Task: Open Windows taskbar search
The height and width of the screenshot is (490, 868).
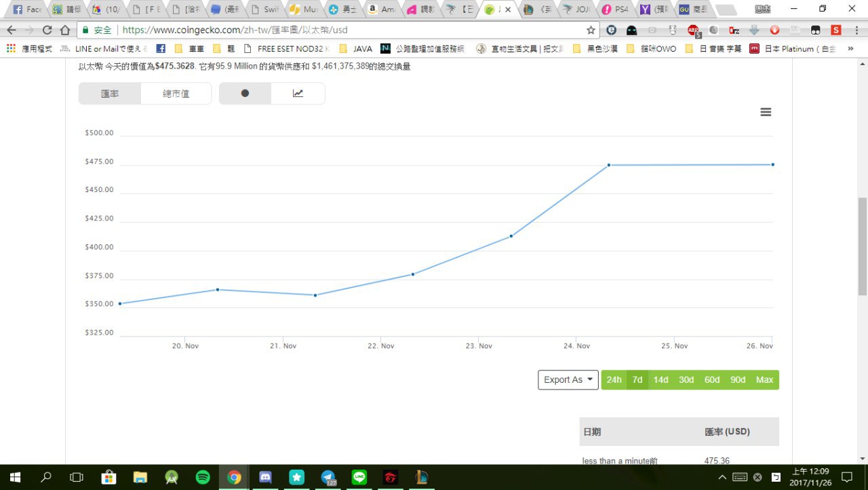Action: tap(46, 477)
